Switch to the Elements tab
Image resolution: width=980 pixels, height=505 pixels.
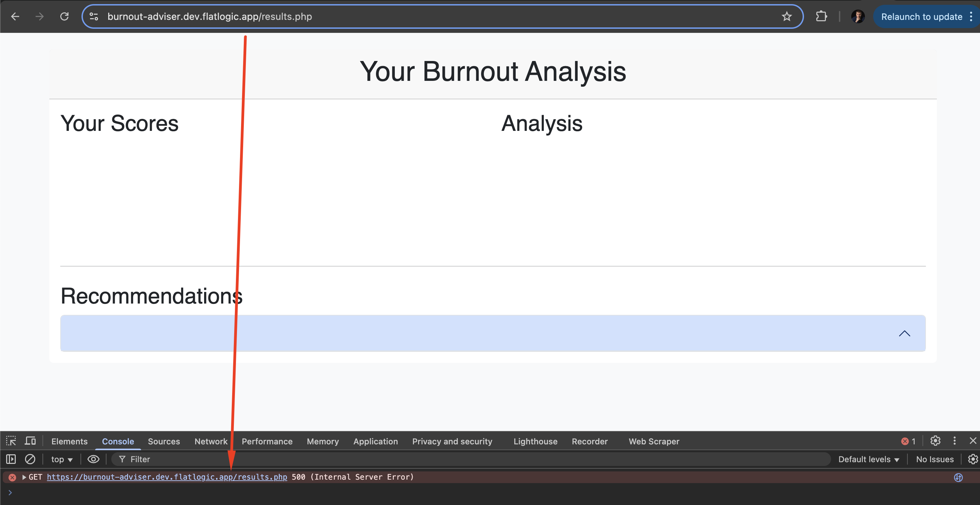click(69, 441)
